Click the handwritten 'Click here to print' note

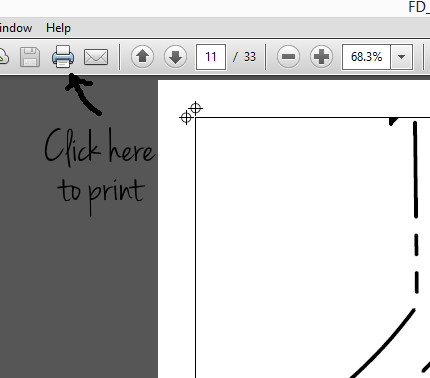pos(100,171)
